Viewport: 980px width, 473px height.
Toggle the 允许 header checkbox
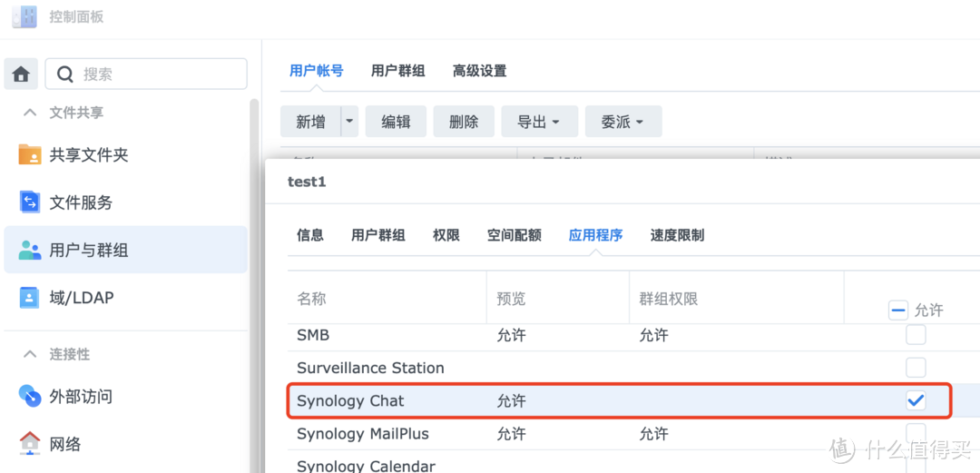pos(898,310)
